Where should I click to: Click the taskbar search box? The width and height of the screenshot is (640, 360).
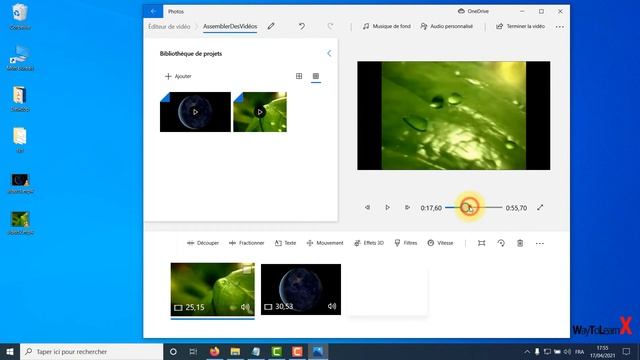pyautogui.click(x=91, y=351)
